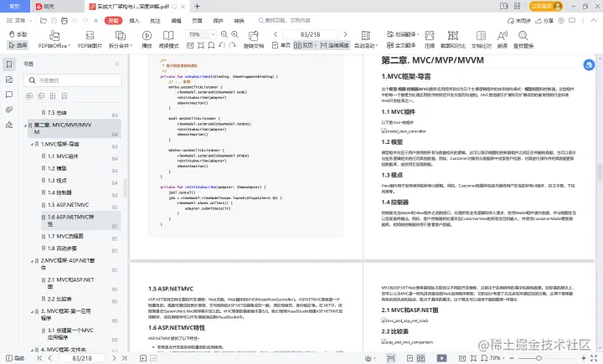Close the 书签 bookmarks panel

click(x=117, y=64)
